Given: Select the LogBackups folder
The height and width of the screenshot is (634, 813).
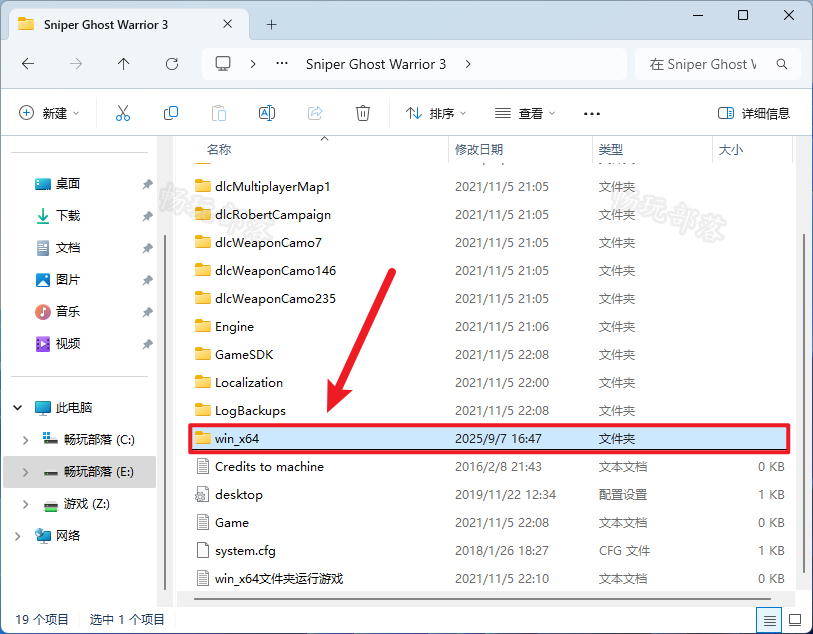Looking at the screenshot, I should pos(250,411).
